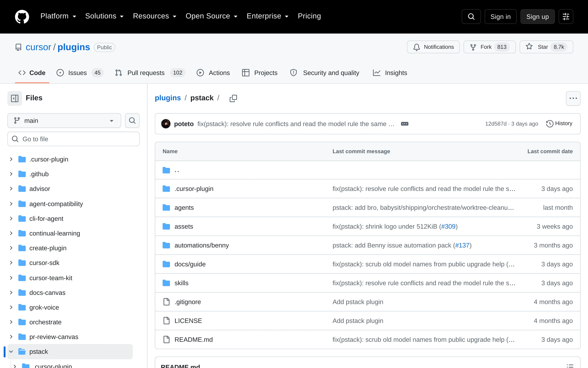Image resolution: width=588 pixels, height=368 pixels.
Task: Expand the orchestrate folder in tree
Action: [x=11, y=322]
